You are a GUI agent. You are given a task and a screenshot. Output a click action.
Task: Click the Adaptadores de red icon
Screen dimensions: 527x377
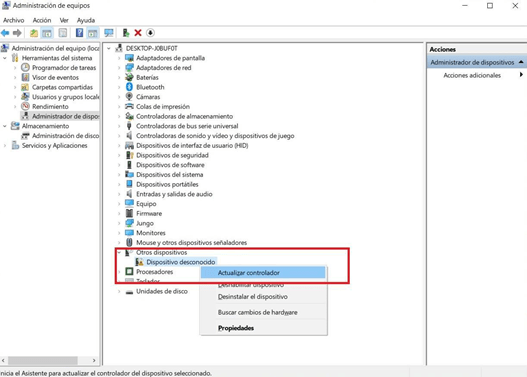(129, 67)
